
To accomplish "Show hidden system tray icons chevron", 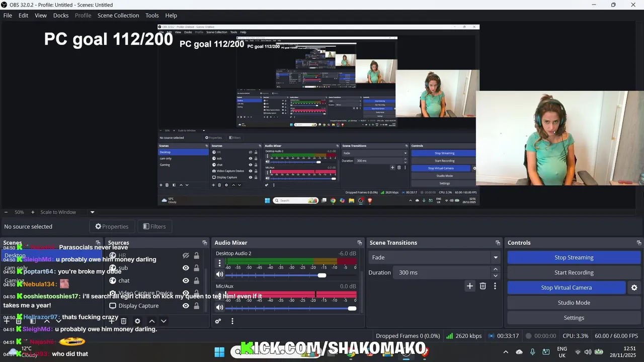I will pyautogui.click(x=506, y=352).
